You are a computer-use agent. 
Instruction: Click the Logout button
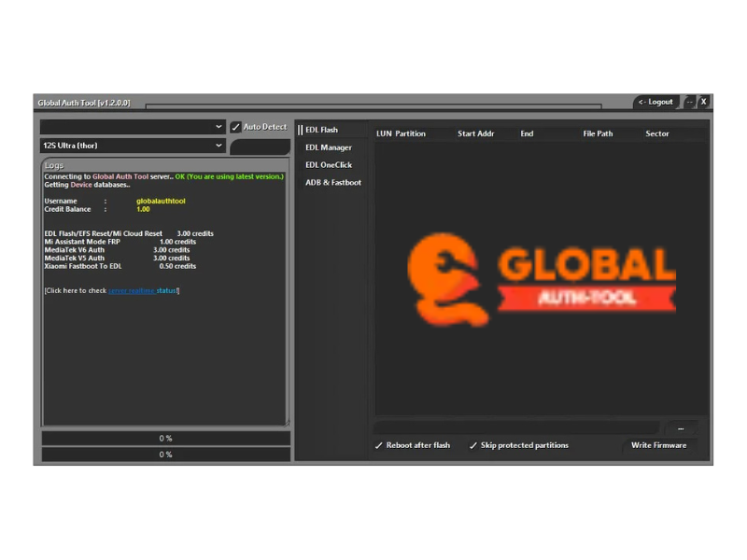(x=655, y=102)
